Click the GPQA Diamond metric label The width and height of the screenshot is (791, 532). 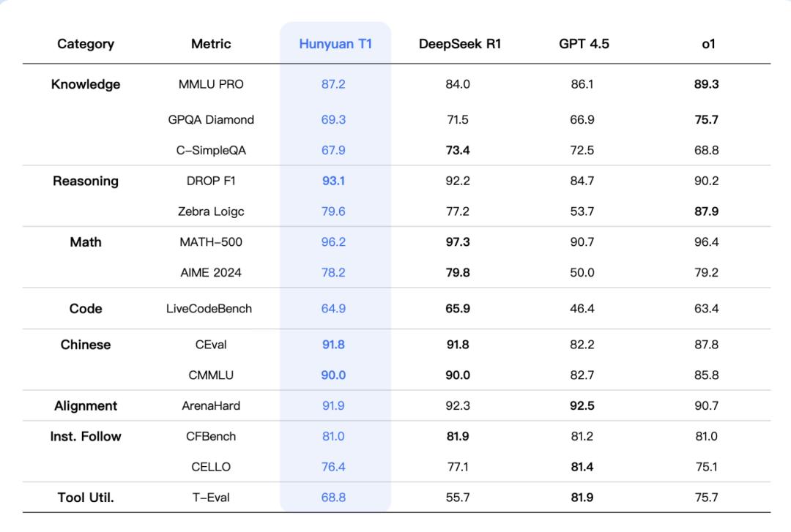click(x=211, y=120)
